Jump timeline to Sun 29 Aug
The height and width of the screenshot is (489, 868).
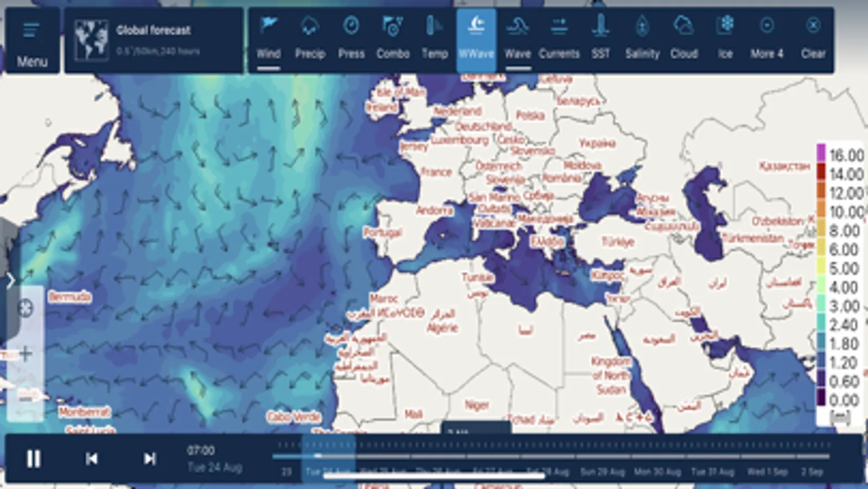coord(603,472)
